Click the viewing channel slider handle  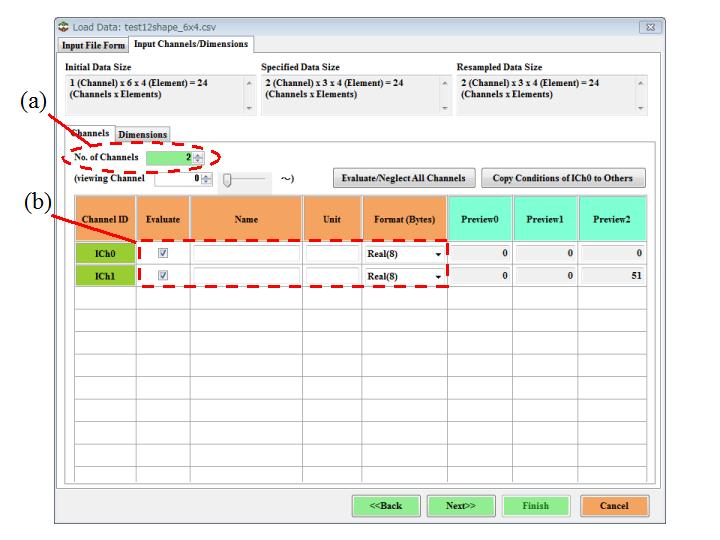(x=228, y=179)
